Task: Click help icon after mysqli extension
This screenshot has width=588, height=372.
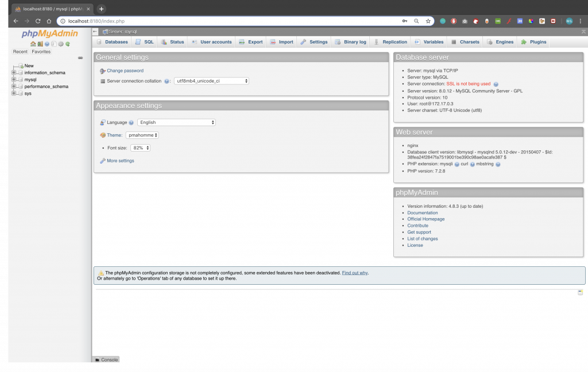Action: coord(457,164)
